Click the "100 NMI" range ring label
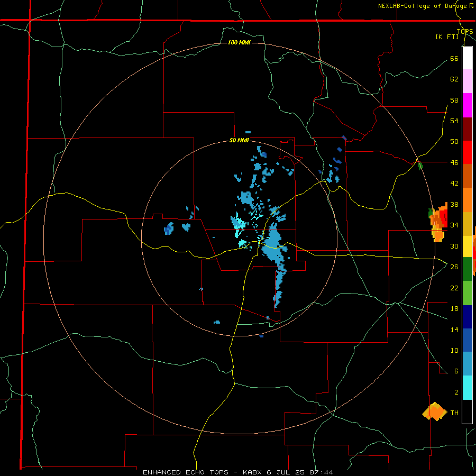 239,42
